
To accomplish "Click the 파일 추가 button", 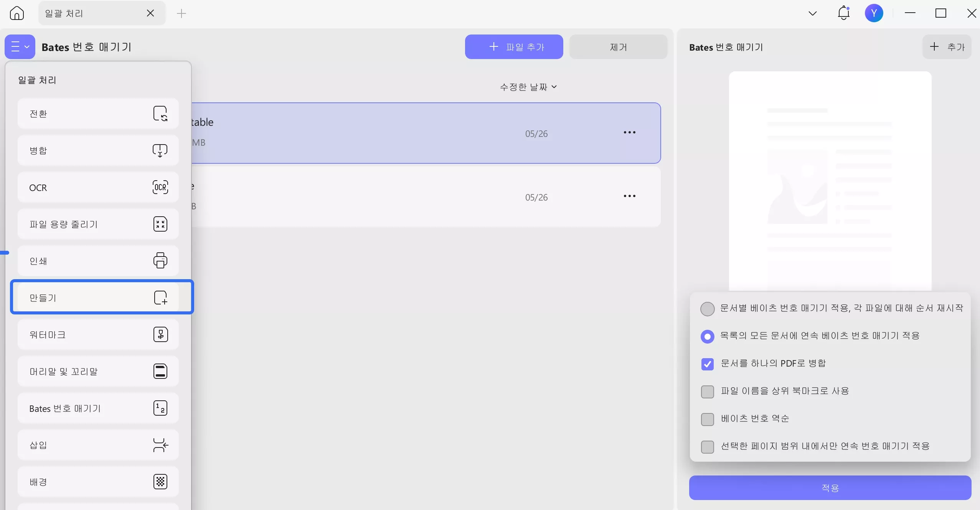I will [x=514, y=47].
